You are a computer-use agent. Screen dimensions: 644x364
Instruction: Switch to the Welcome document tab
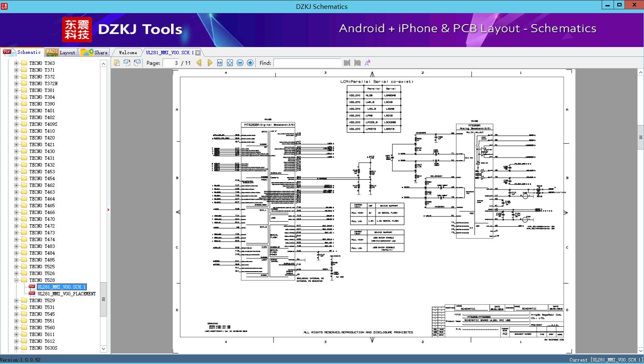pos(127,53)
